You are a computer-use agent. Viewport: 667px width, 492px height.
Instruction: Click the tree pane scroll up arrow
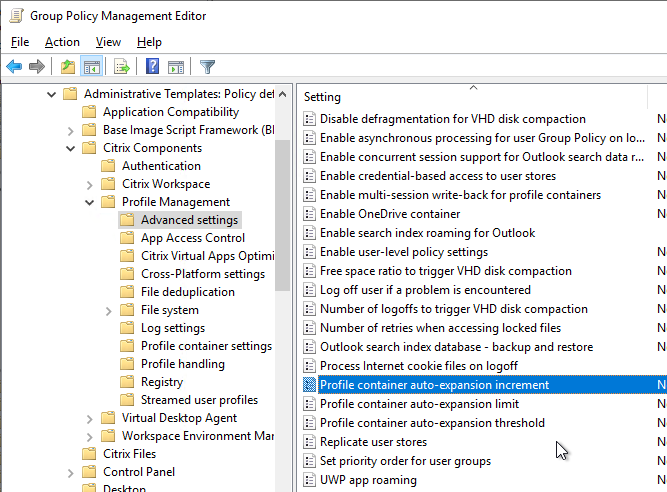pos(282,94)
